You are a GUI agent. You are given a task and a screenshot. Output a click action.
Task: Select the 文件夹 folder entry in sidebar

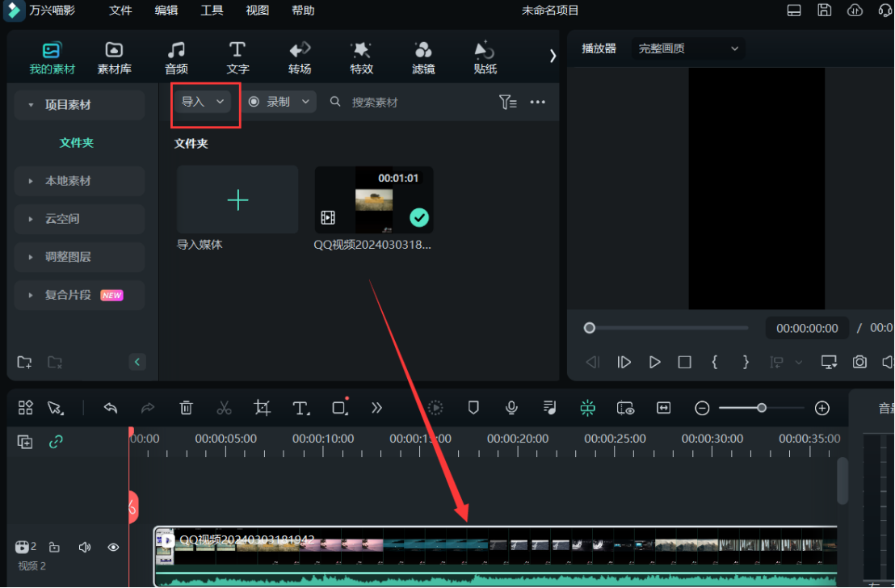point(77,143)
